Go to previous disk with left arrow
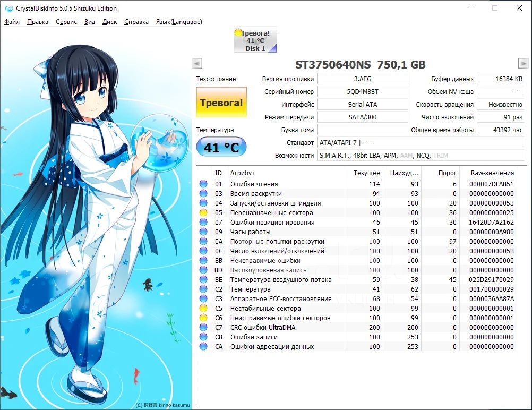Screen dimensions: 532x410 [x=197, y=64]
